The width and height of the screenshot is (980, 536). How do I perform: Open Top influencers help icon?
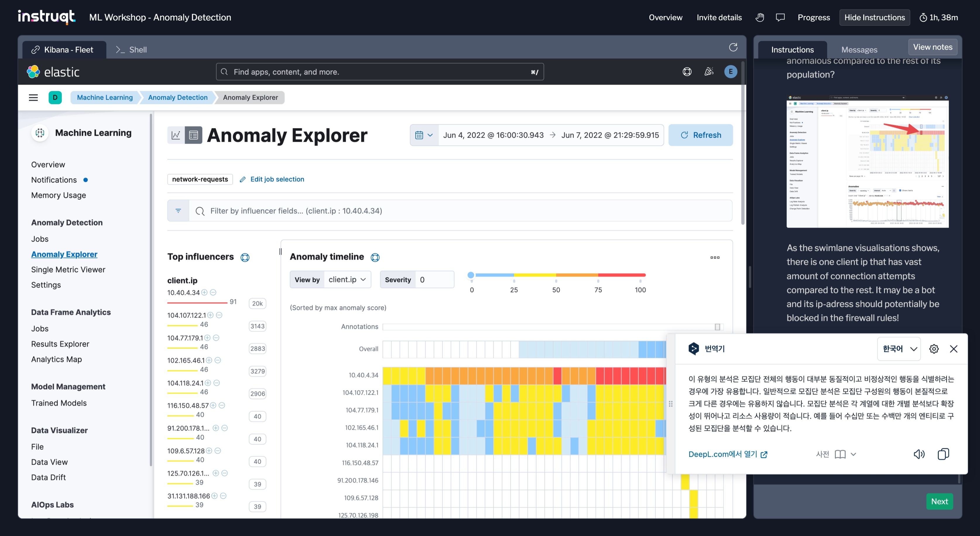[245, 257]
